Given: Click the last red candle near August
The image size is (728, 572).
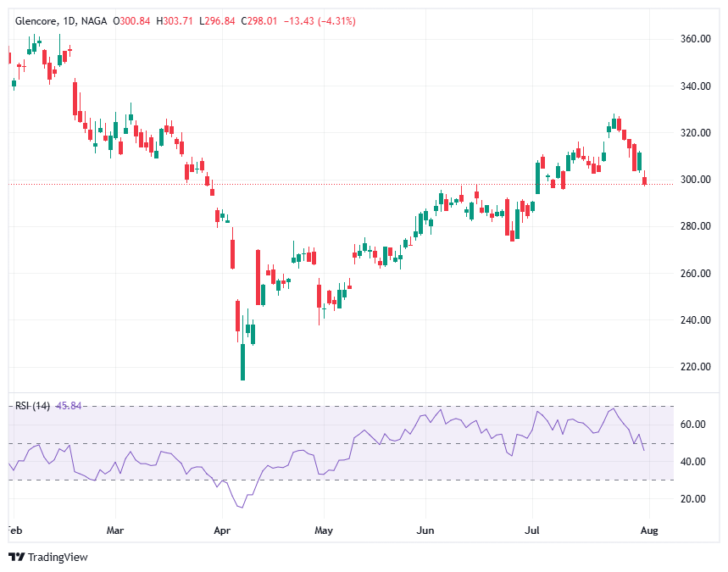Looking at the screenshot, I should click(645, 180).
